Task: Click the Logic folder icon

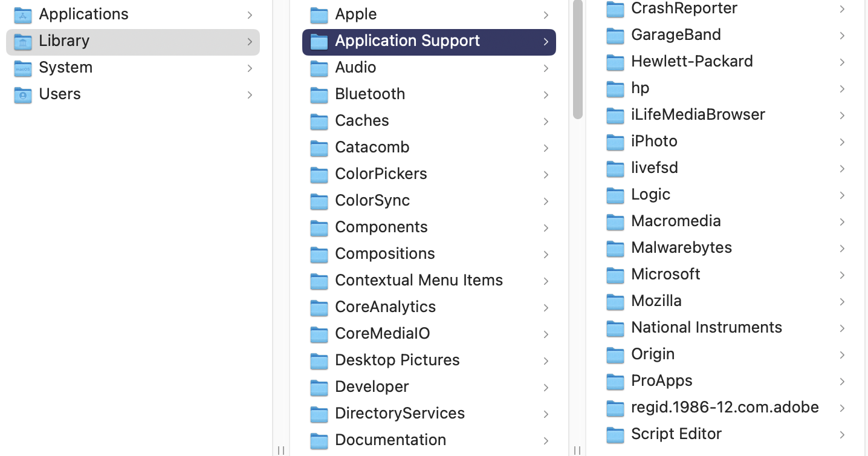Action: pos(615,195)
